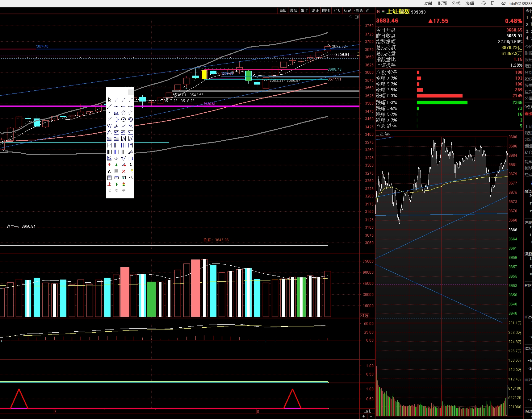Pick the parallel channel lines tool

coord(124,113)
